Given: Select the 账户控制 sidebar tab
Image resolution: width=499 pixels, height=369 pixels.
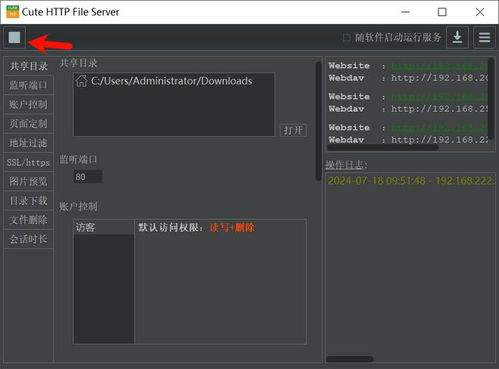Looking at the screenshot, I should click(28, 104).
